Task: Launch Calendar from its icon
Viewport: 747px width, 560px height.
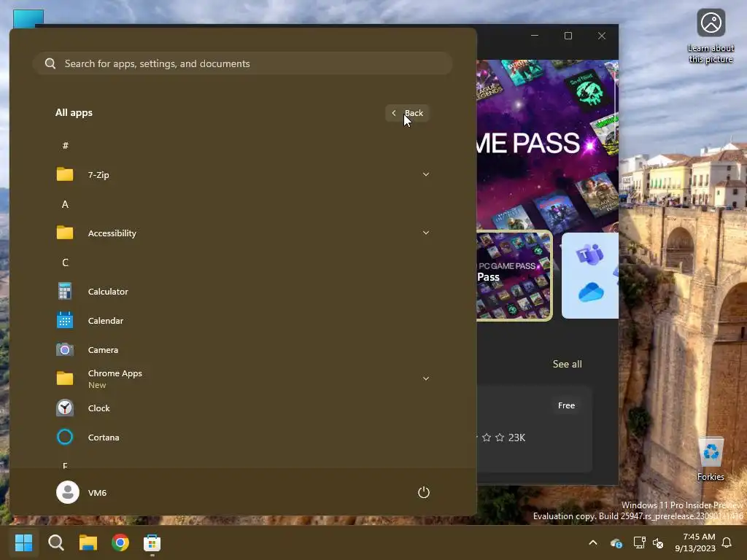Action: [x=65, y=320]
